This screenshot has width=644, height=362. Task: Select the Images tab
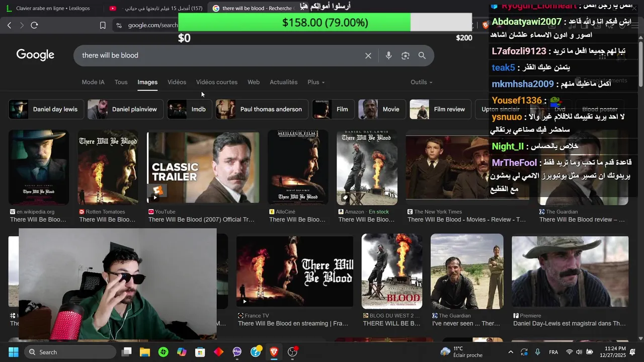pyautogui.click(x=147, y=82)
